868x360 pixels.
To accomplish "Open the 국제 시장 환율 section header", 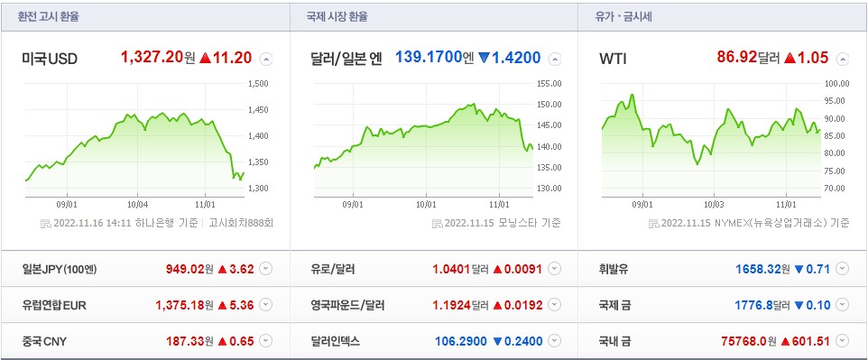I will click(x=337, y=17).
